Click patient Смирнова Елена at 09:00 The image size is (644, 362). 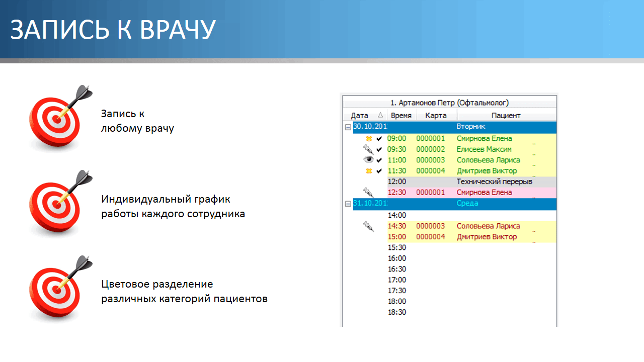coord(485,138)
